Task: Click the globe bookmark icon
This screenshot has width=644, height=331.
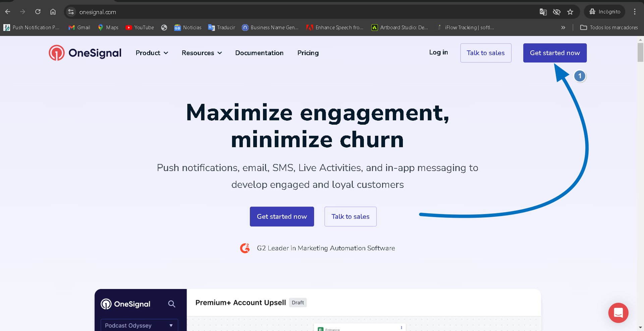Action: point(164,27)
